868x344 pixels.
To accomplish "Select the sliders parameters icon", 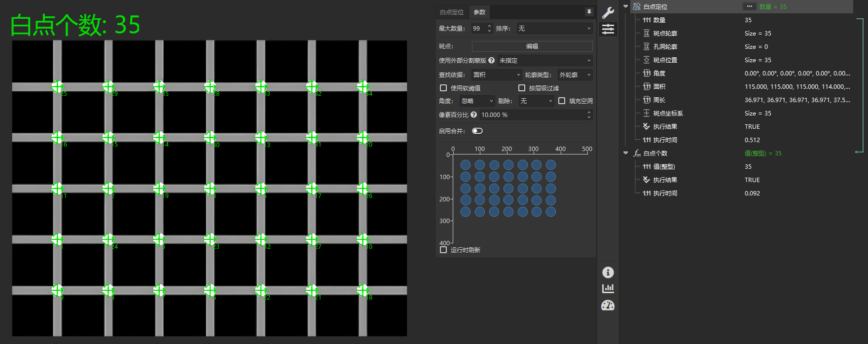I will pyautogui.click(x=608, y=29).
